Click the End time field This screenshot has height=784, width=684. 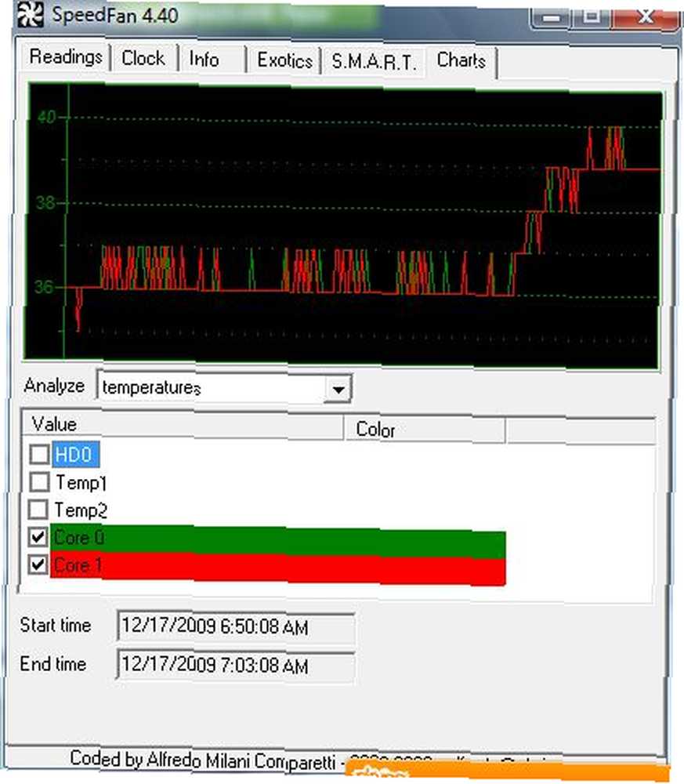236,665
